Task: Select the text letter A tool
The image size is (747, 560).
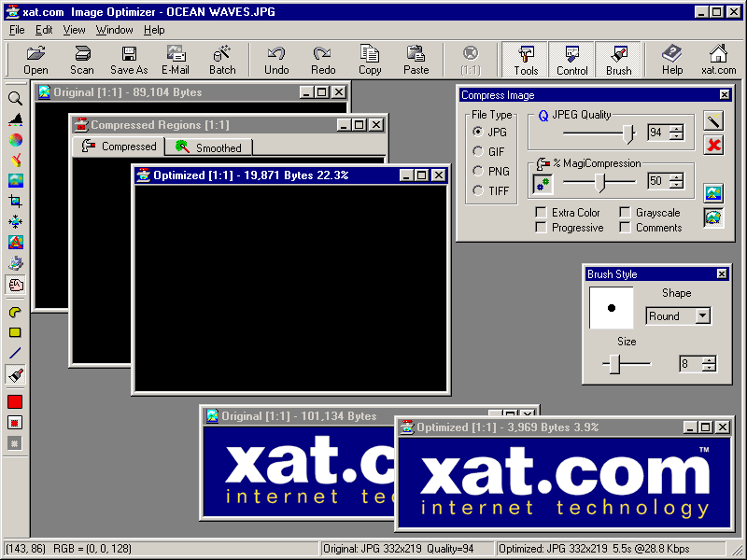Action: tap(15, 242)
